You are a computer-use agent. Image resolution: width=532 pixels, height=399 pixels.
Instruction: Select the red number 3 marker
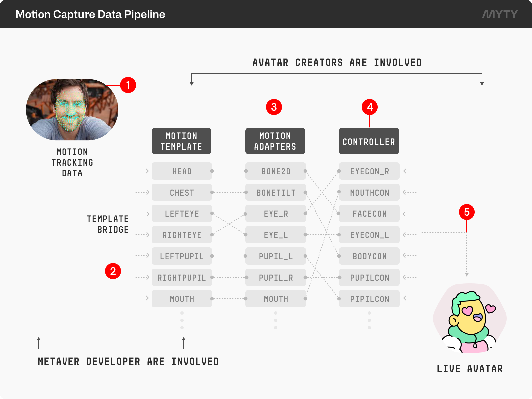click(x=274, y=107)
